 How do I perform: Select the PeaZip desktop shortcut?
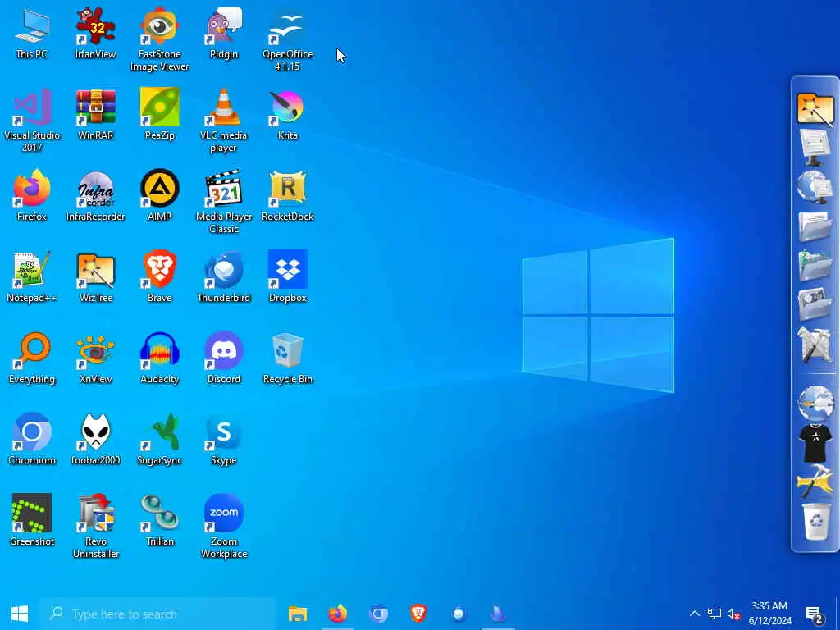tap(160, 115)
